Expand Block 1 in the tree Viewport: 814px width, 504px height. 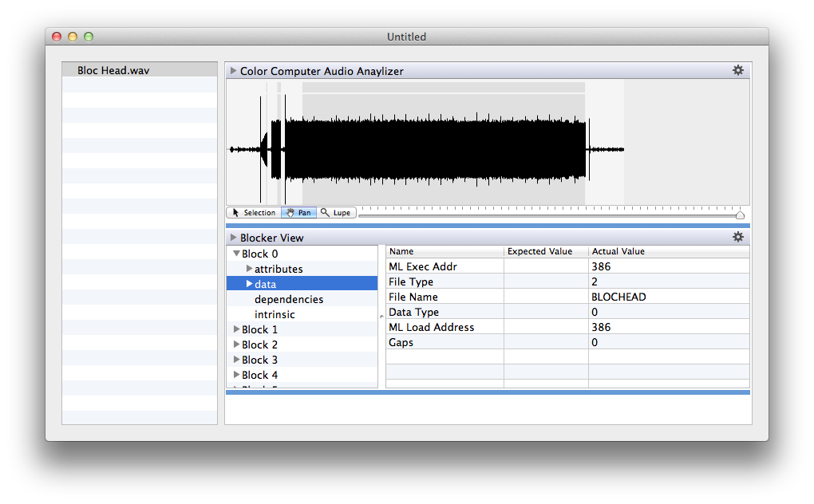(236, 329)
